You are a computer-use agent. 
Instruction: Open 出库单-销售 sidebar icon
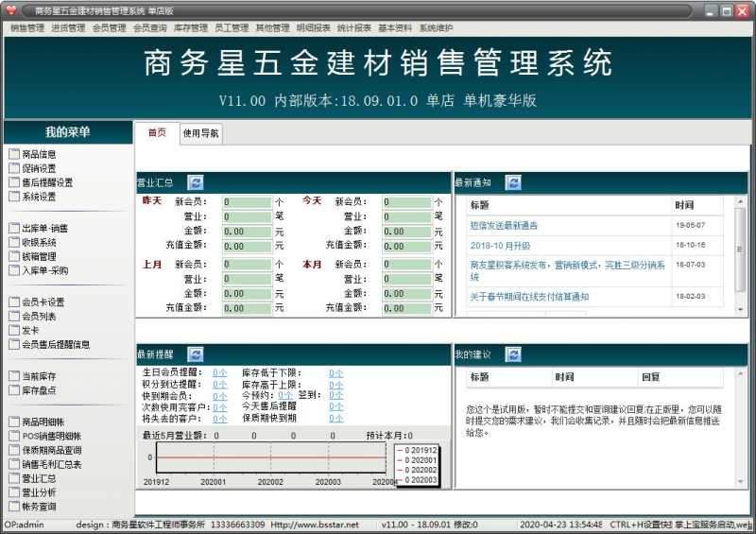click(14, 228)
